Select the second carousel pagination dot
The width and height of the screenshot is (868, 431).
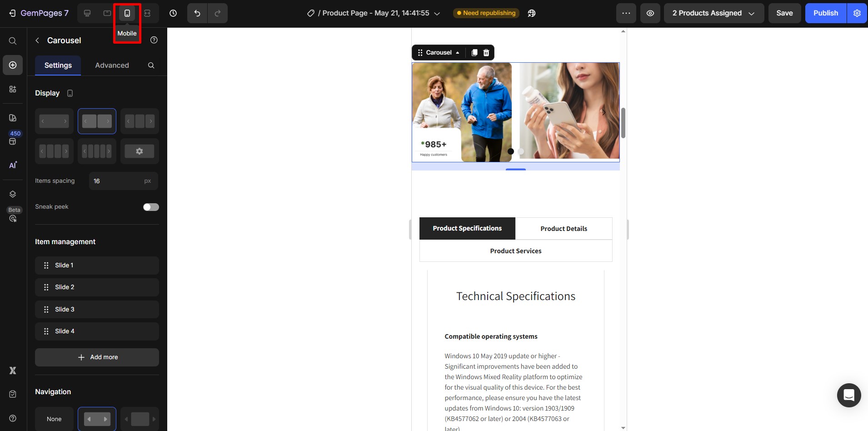click(521, 151)
